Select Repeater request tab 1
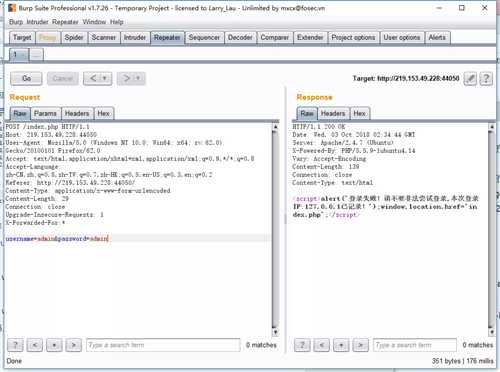Screen dimensions: 500x372 point(19,55)
